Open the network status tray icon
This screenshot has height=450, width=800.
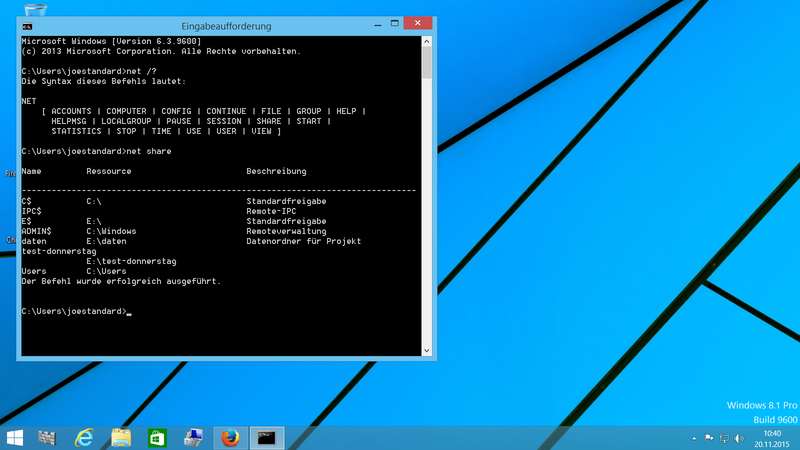(x=723, y=438)
